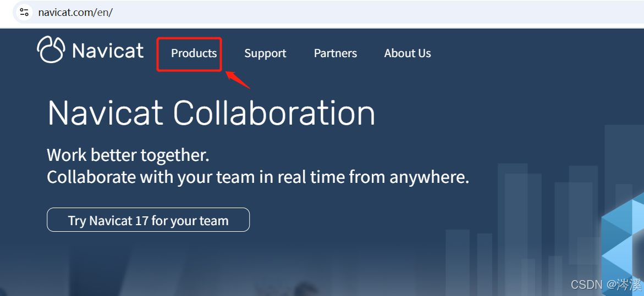Click the navicat.com/en/ URL in the address bar
Viewport: 644px width, 296px height.
pyautogui.click(x=75, y=12)
